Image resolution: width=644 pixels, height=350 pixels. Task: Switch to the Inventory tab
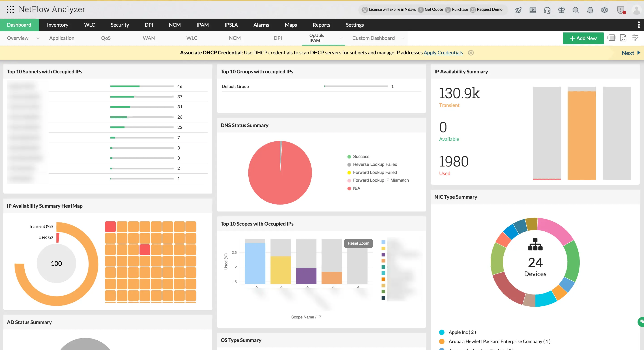(x=58, y=25)
